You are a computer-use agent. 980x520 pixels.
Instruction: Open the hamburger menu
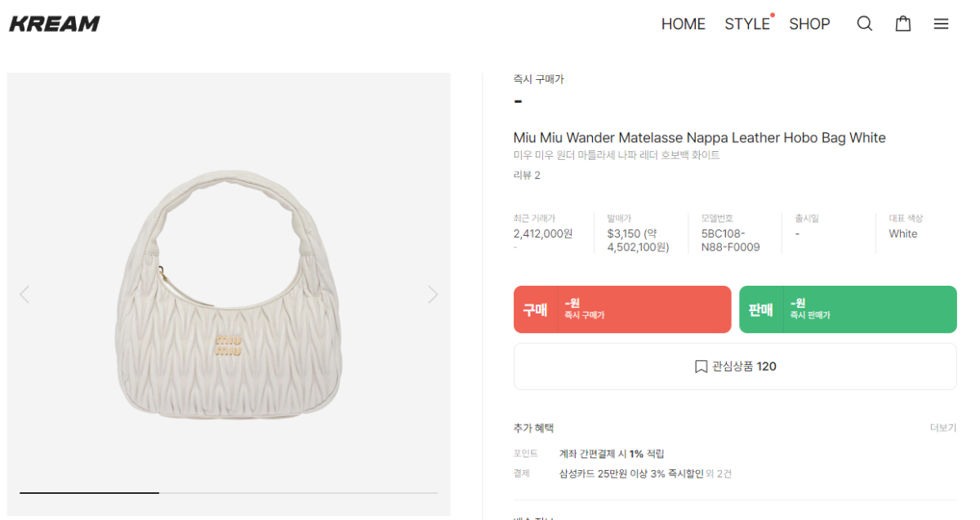tap(941, 24)
